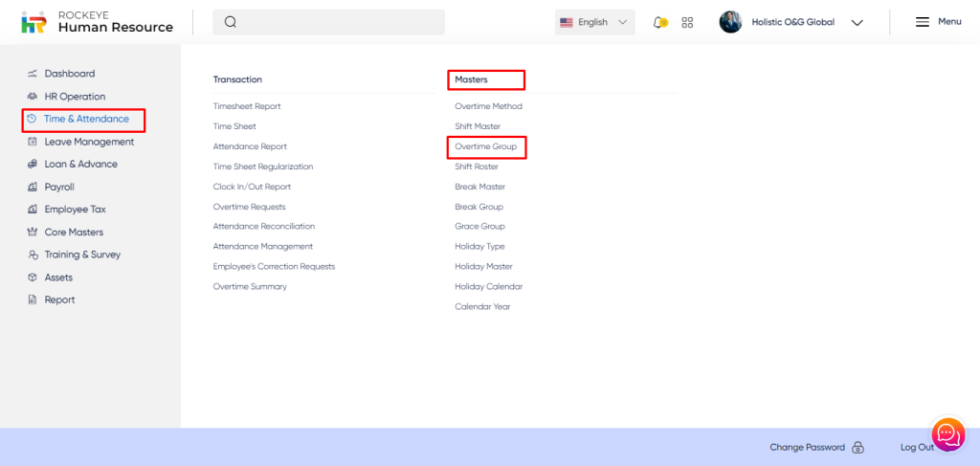Expand the Holistic O&G Global dropdown
Viewport: 980px width, 466px height.
(x=857, y=23)
